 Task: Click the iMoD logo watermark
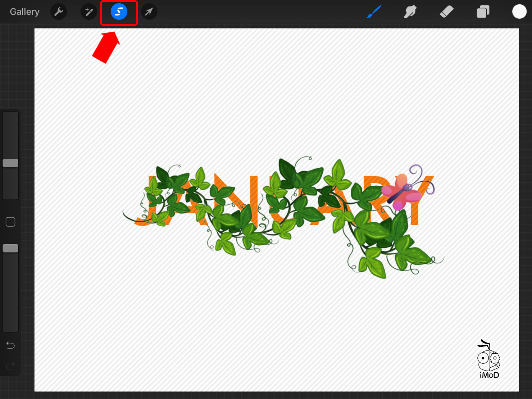(489, 360)
